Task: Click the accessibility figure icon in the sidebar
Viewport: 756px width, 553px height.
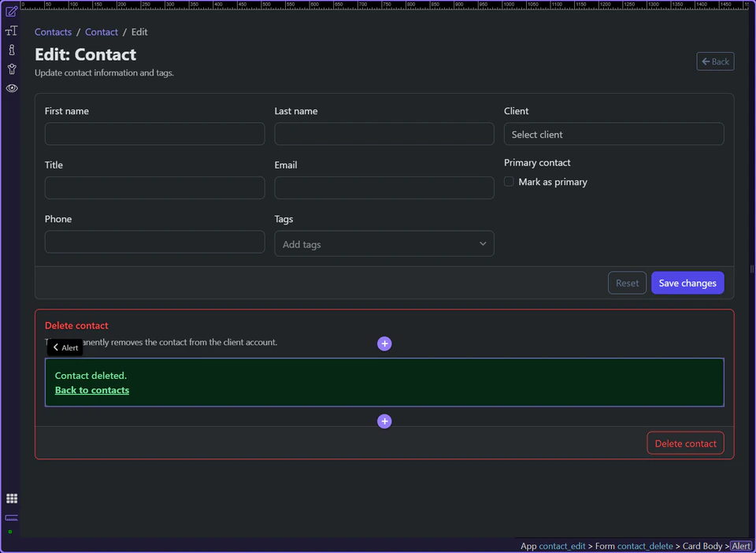Action: pyautogui.click(x=11, y=69)
